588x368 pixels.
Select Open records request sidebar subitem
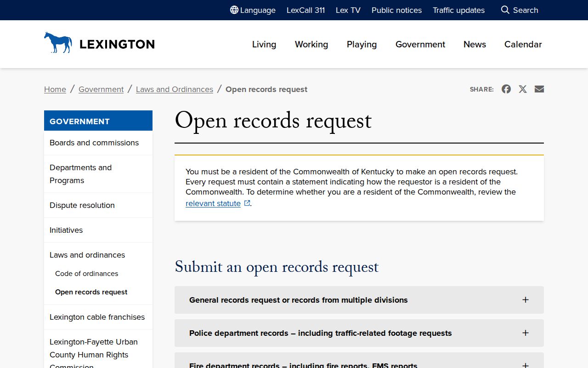click(x=91, y=292)
